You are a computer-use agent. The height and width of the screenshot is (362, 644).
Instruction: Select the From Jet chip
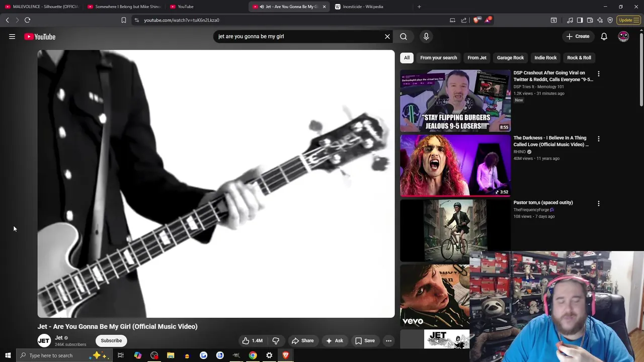coord(477,57)
